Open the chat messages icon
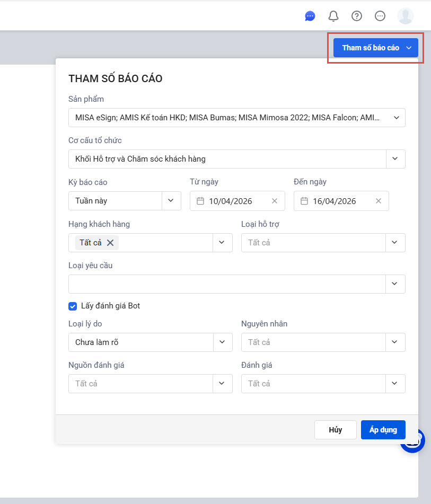The image size is (431, 504). coord(310,16)
